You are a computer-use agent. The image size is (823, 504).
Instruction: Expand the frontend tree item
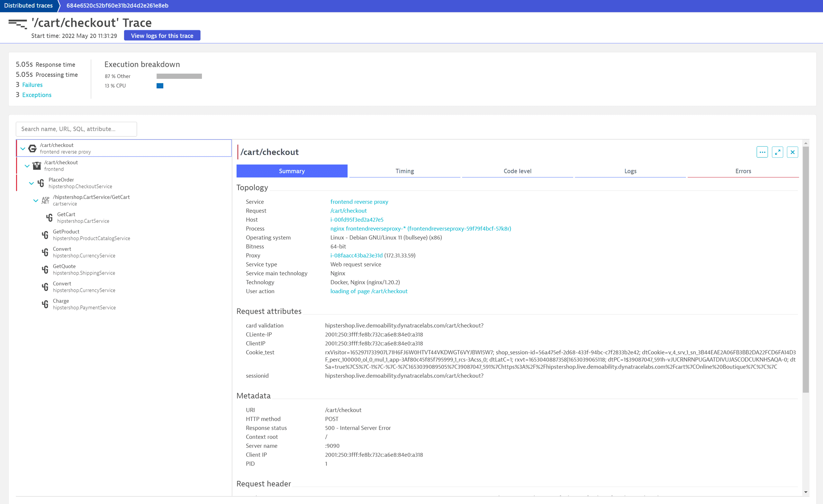[x=27, y=165]
